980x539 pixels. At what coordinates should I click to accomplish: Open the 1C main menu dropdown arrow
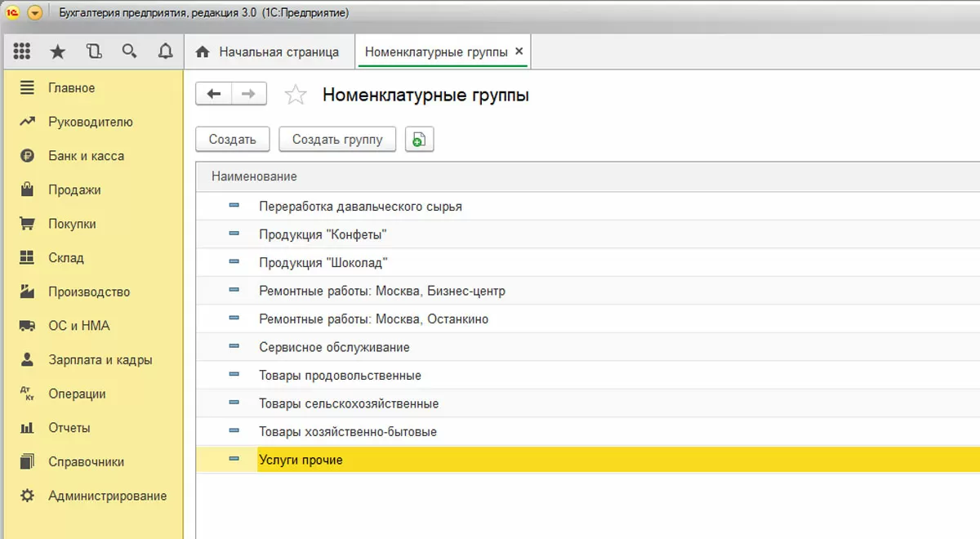point(34,13)
